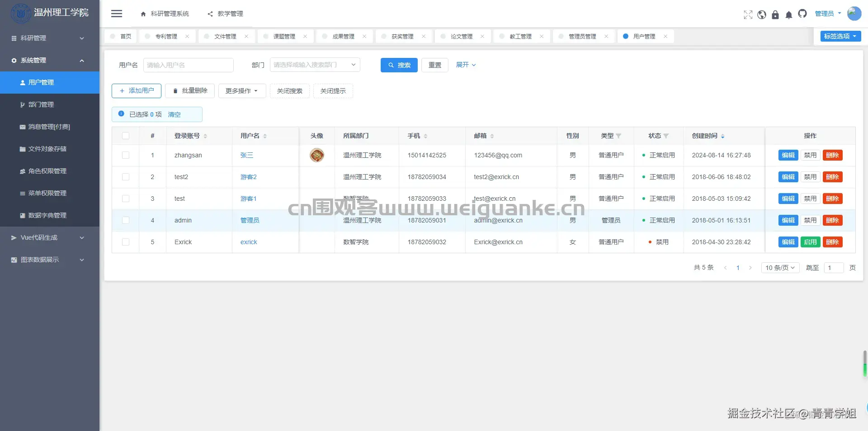Click the globe language icon
The height and width of the screenshot is (431, 868).
(762, 14)
